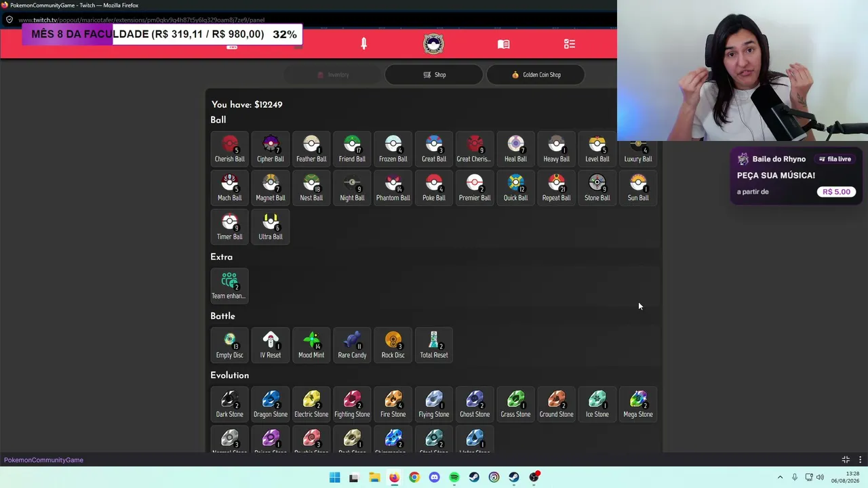Select the Great Ball item

click(x=434, y=149)
